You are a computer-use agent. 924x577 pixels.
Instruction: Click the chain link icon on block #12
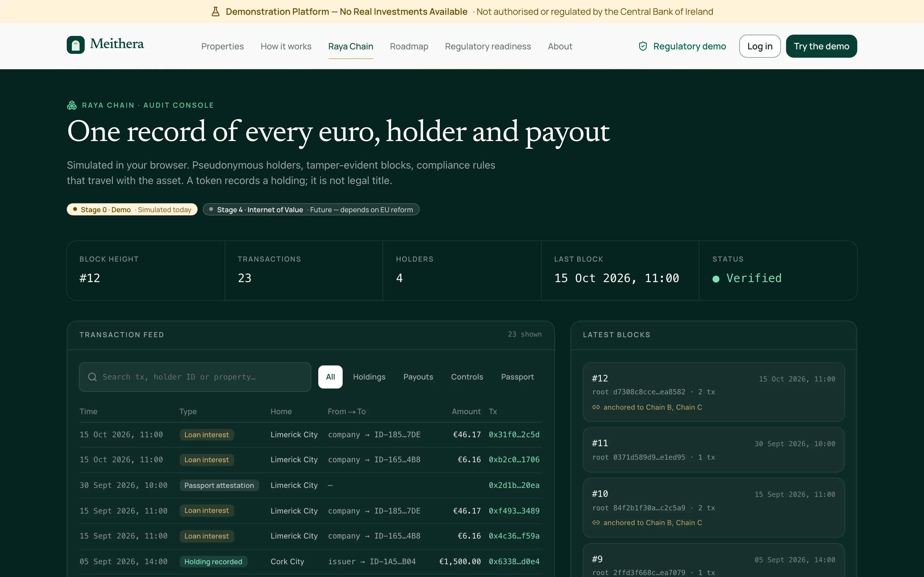tap(596, 407)
